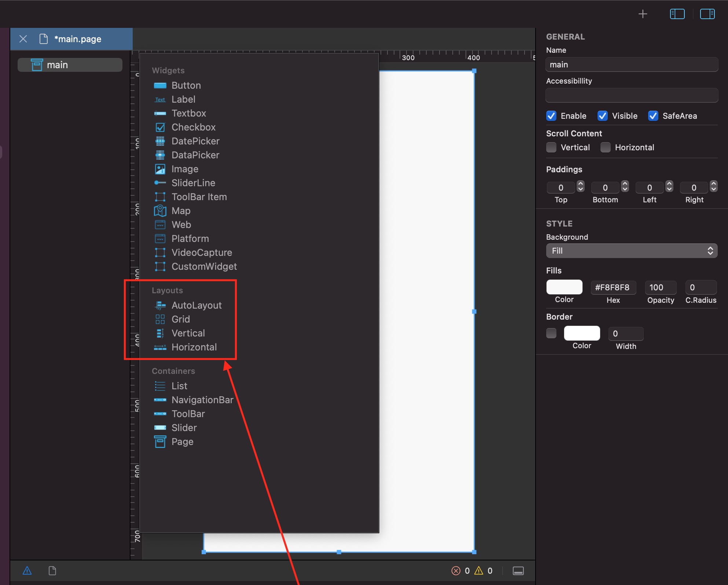Click the Image widget icon
Image resolution: width=728 pixels, height=585 pixels.
(x=160, y=169)
